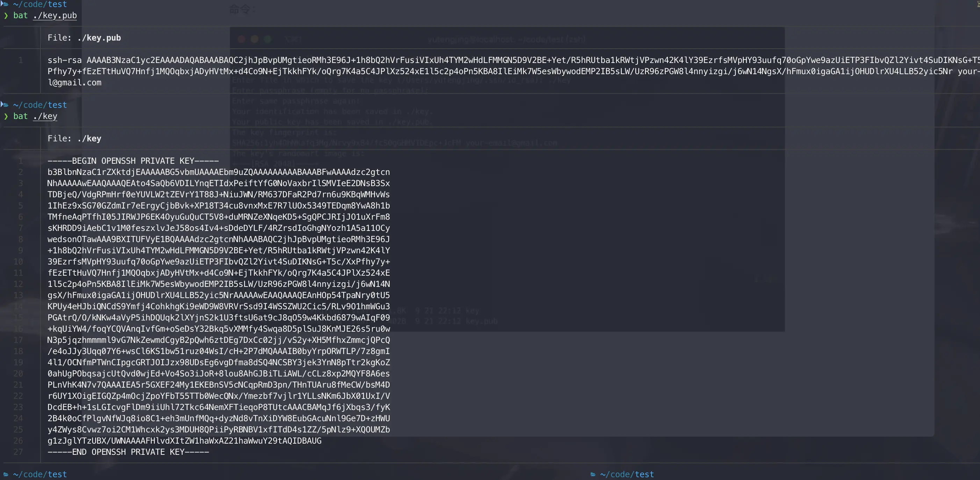Click the key line starting 'KPUy4eHJbiQNCdS9Ymfj4'

219,306
